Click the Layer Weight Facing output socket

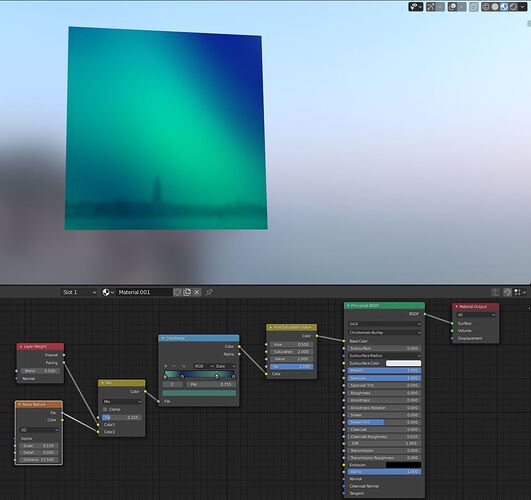[64, 363]
